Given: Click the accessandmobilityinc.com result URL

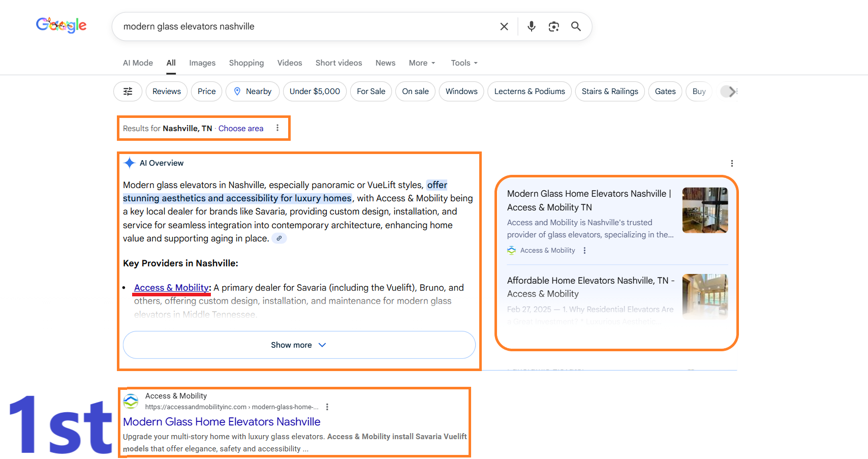Looking at the screenshot, I should pyautogui.click(x=232, y=407).
